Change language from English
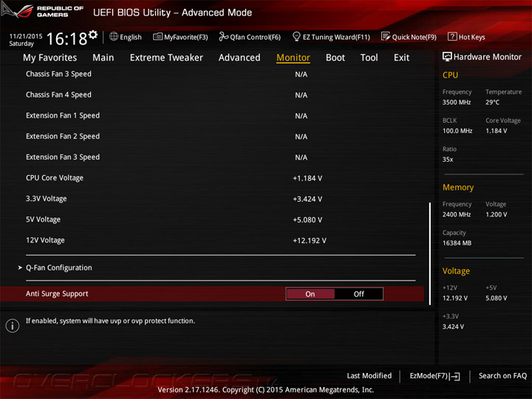 (131, 37)
